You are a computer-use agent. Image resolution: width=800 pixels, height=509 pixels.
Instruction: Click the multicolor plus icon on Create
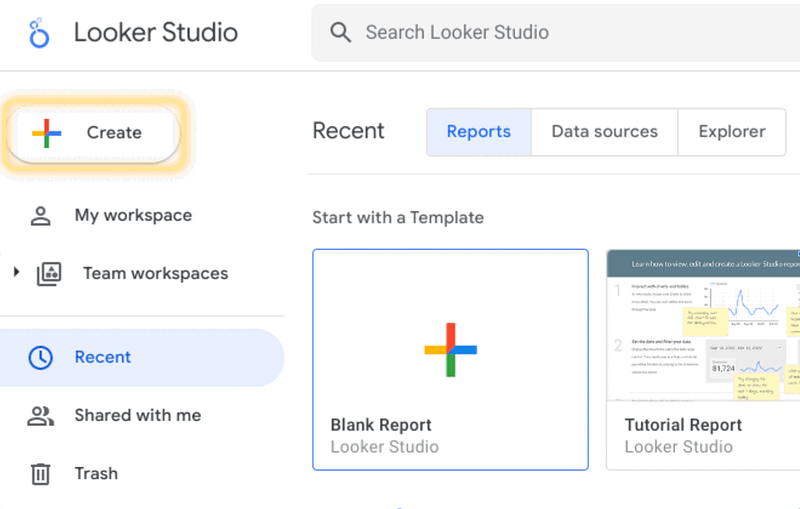pyautogui.click(x=46, y=132)
